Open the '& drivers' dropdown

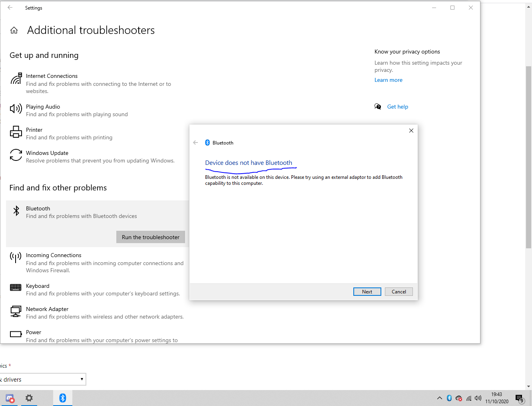[x=42, y=379]
